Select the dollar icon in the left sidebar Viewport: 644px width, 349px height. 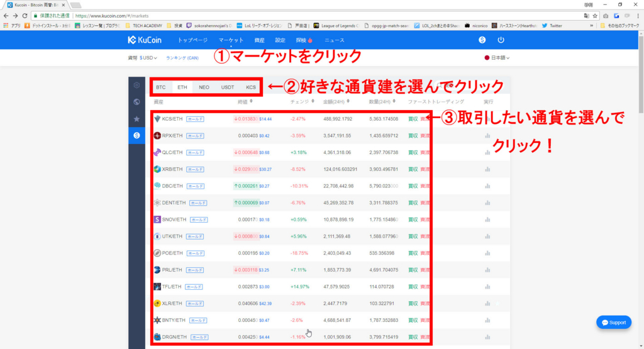coord(136,135)
